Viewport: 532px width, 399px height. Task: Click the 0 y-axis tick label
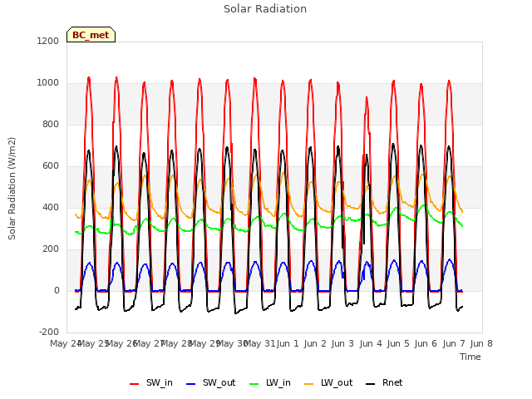pyautogui.click(x=57, y=290)
